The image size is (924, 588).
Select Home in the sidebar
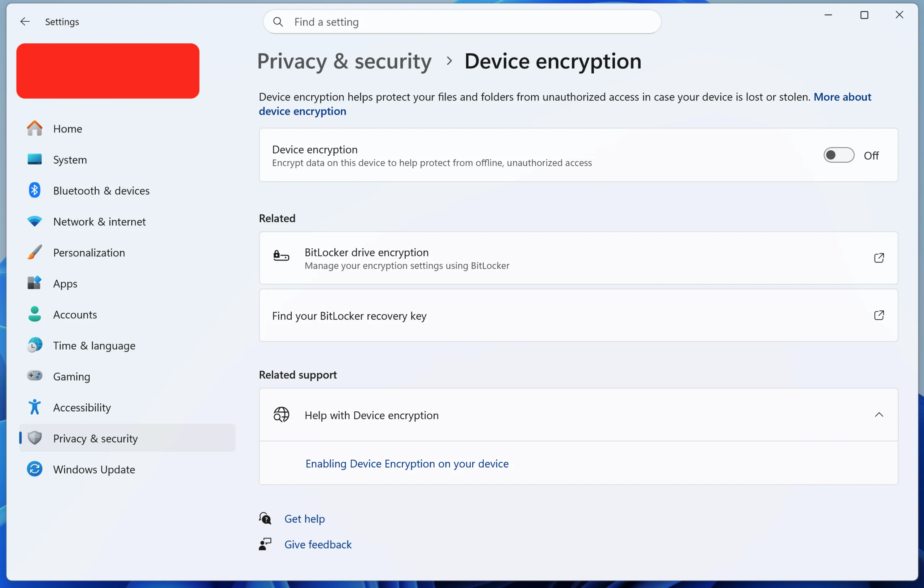[x=127, y=128]
